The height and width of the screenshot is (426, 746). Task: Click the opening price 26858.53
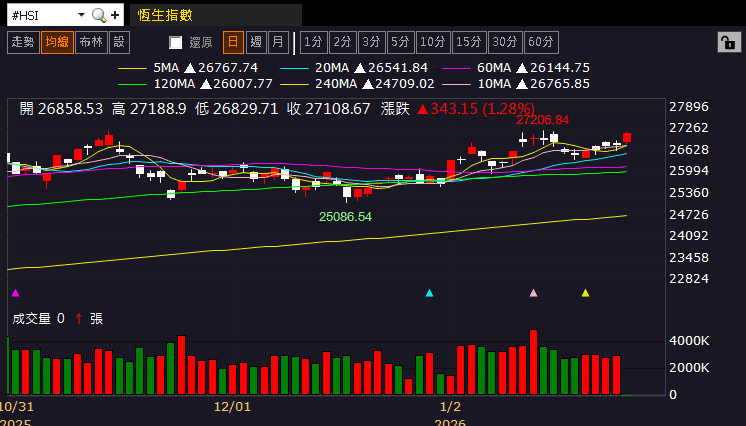70,109
